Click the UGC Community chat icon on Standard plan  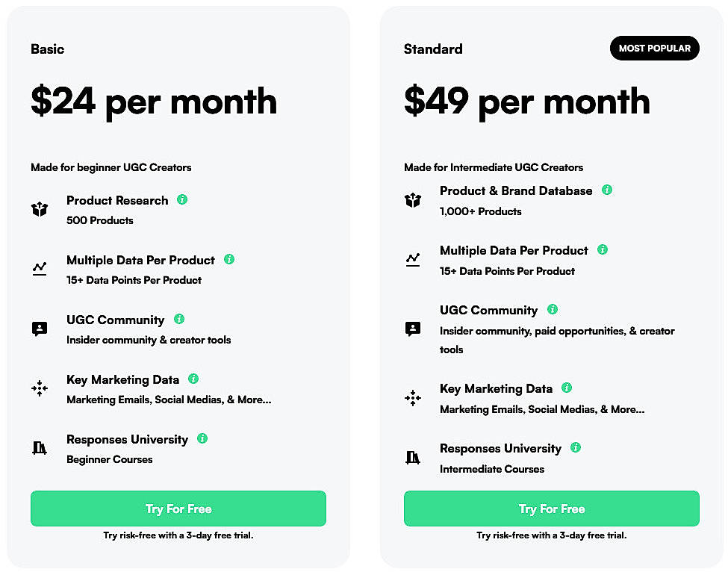click(x=413, y=329)
